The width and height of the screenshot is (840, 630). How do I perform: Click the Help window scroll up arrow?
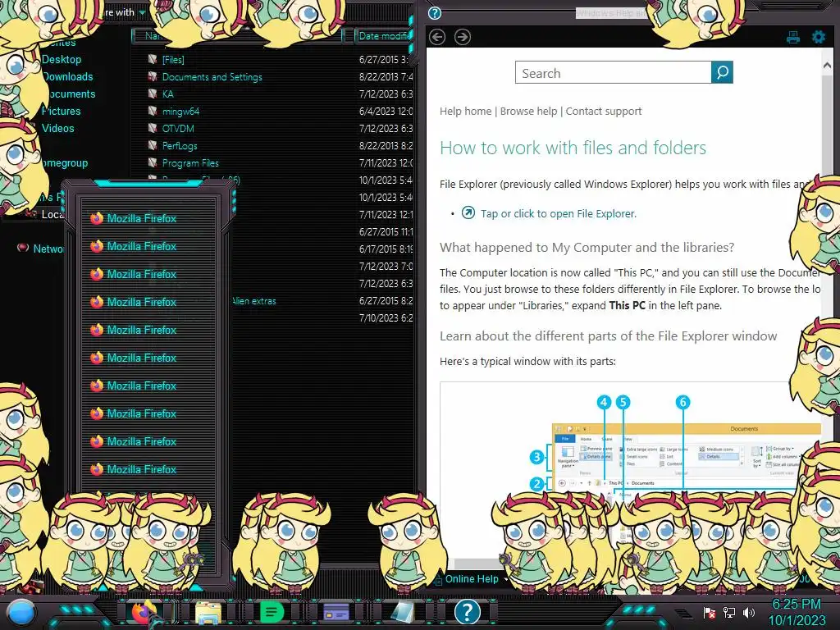tap(827, 66)
